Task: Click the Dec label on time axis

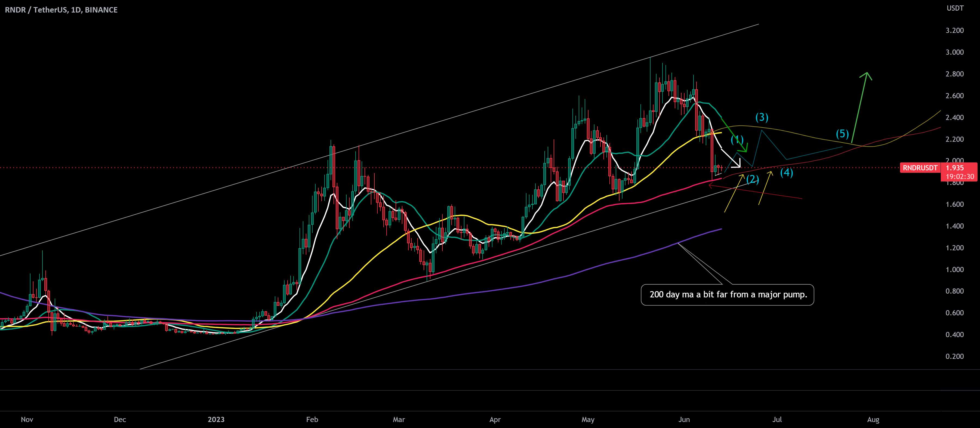Action: (120, 420)
